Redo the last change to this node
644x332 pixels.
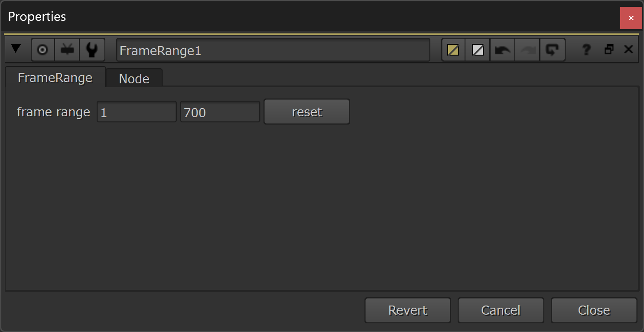point(527,50)
